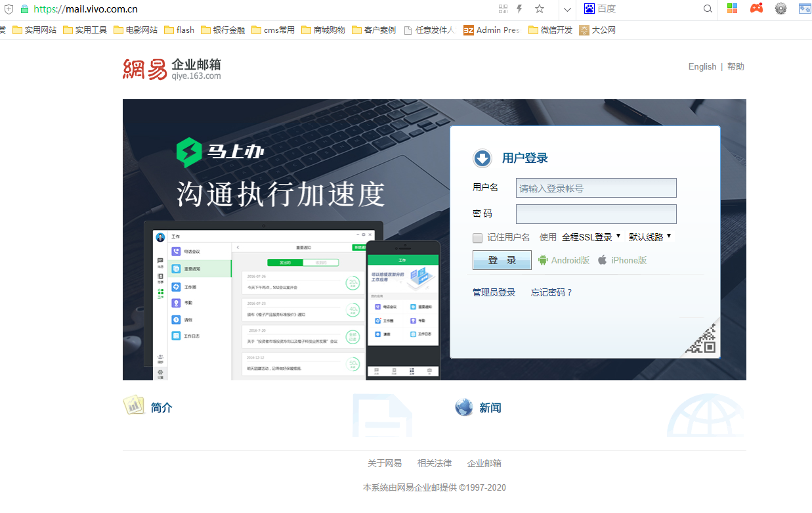Open the 实用工具 bookmark folder

pyautogui.click(x=85, y=30)
